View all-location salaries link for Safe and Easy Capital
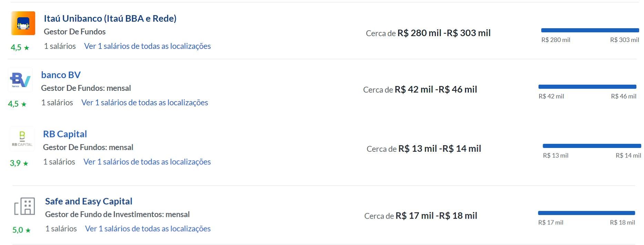This screenshot has width=644, height=245. point(148,228)
